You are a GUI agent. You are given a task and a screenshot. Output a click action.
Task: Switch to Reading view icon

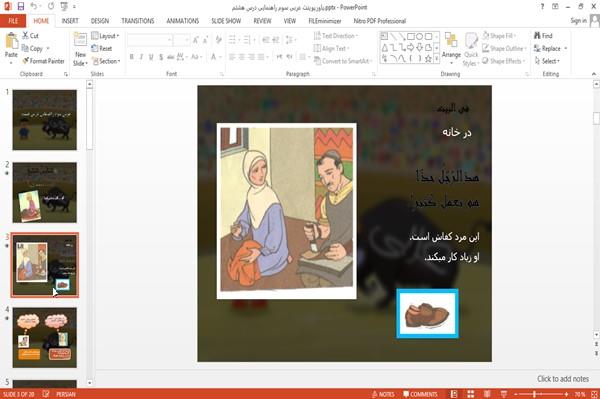pyautogui.click(x=487, y=394)
